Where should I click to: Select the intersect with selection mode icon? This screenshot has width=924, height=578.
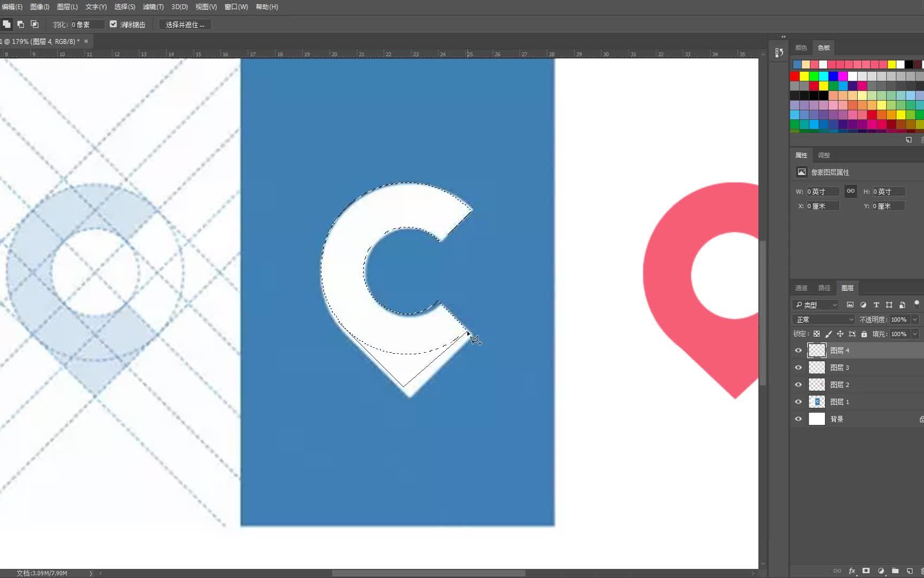(x=34, y=24)
